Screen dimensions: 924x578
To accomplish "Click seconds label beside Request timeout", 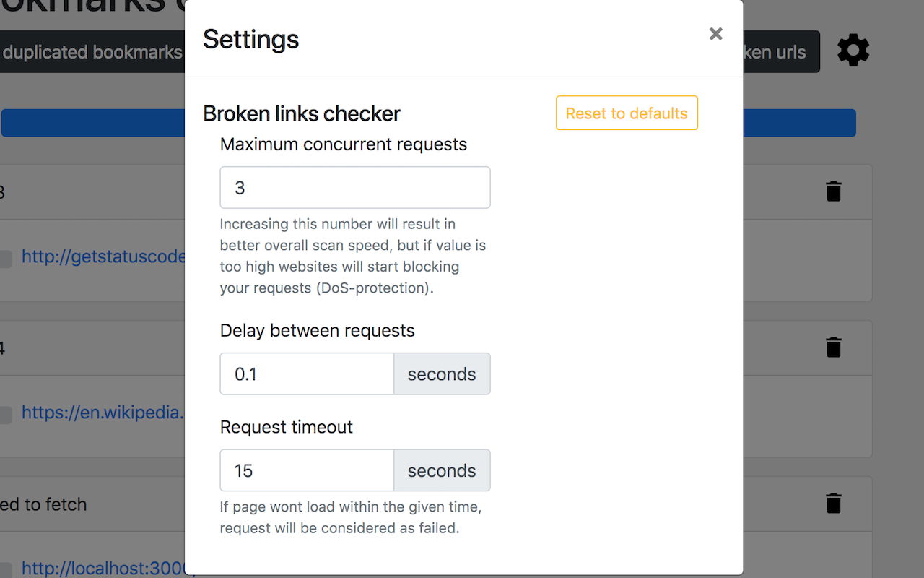I will pos(442,471).
